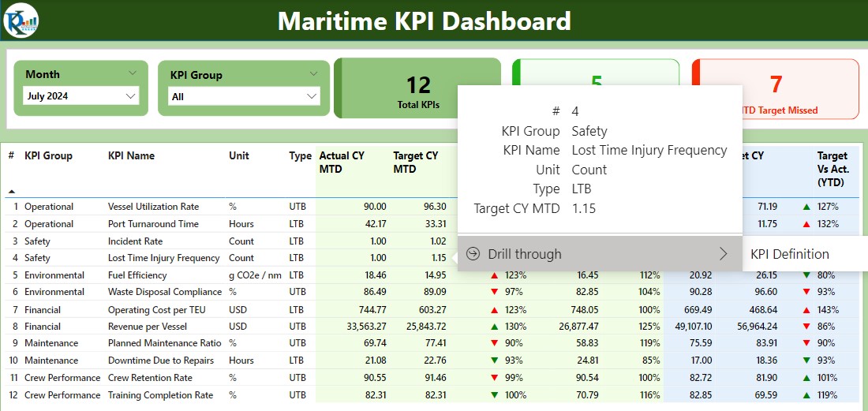Click red up arrow next to 143% YTD
Viewport: 868px width, 411px height.
806,310
